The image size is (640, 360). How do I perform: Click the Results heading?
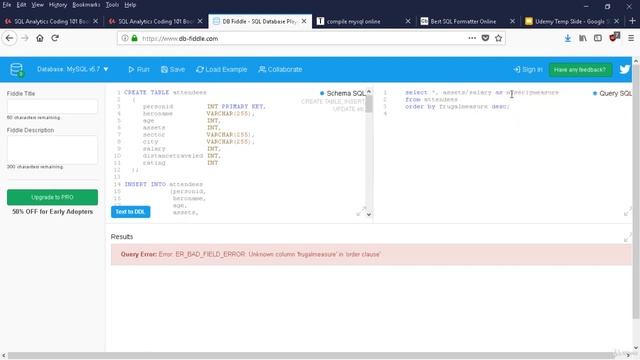pos(122,237)
